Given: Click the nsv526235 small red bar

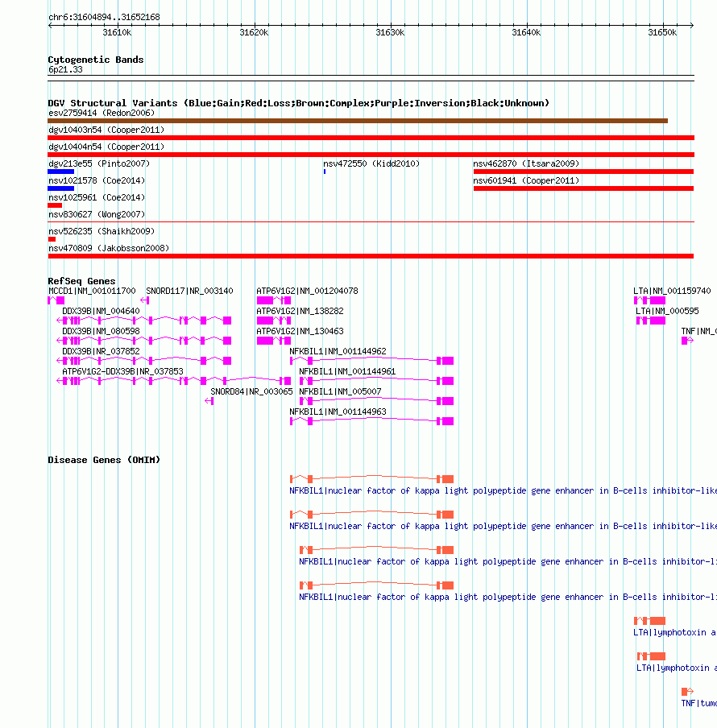Looking at the screenshot, I should coord(52,239).
